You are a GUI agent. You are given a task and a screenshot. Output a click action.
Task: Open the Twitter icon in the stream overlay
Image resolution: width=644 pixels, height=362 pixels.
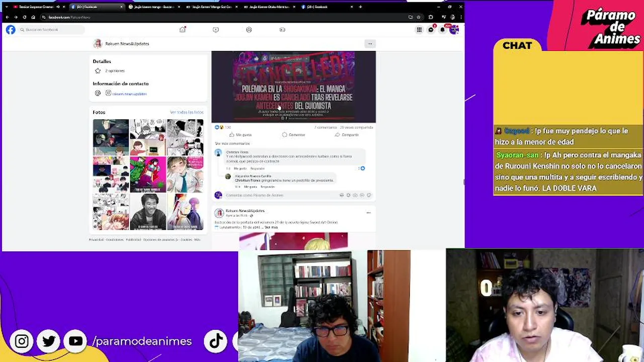49,341
